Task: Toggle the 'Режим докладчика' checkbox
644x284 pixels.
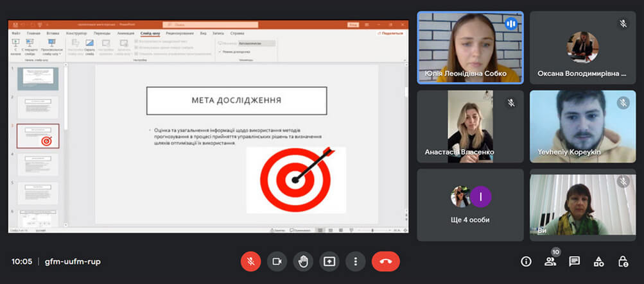Action: coord(220,51)
